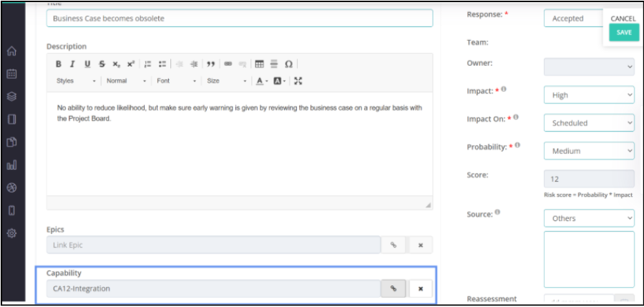Open the Impact On dropdown showing Scheduled
The width and height of the screenshot is (644, 307).
589,123
